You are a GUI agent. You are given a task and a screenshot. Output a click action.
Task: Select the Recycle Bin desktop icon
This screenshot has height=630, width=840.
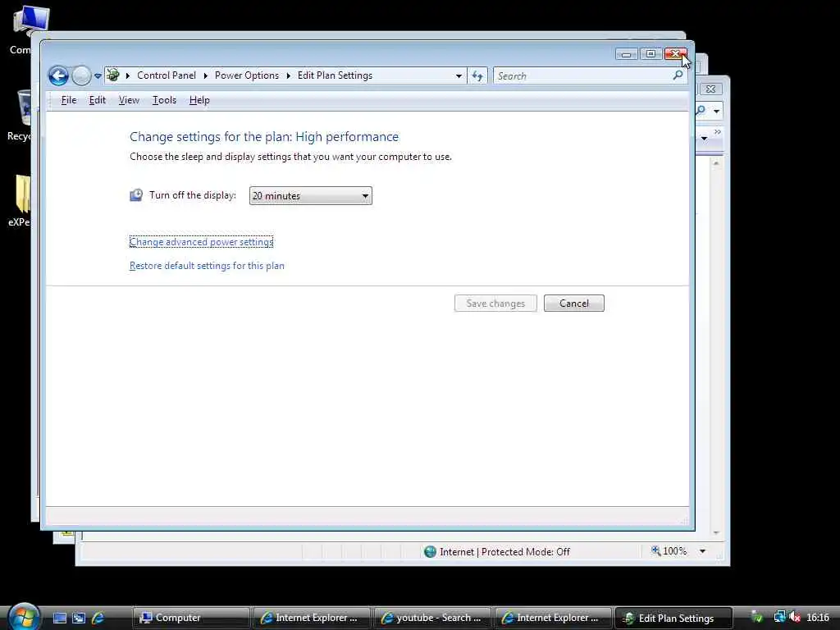pos(21,116)
